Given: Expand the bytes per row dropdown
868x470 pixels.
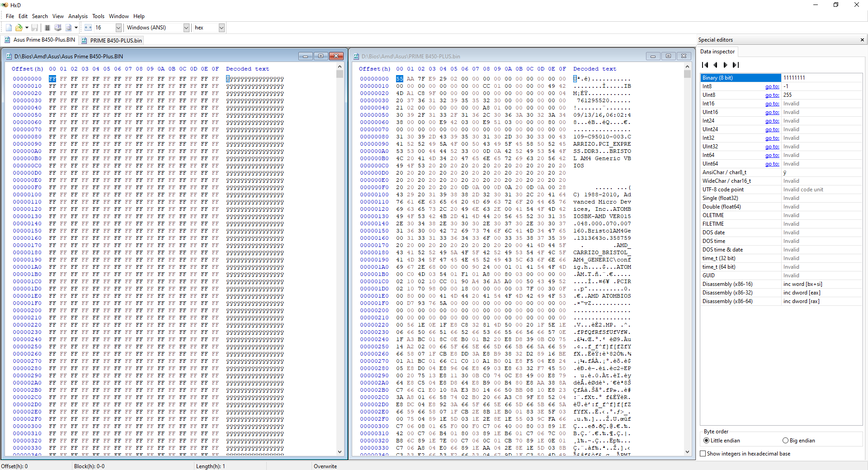Looking at the screenshot, I should (x=118, y=28).
